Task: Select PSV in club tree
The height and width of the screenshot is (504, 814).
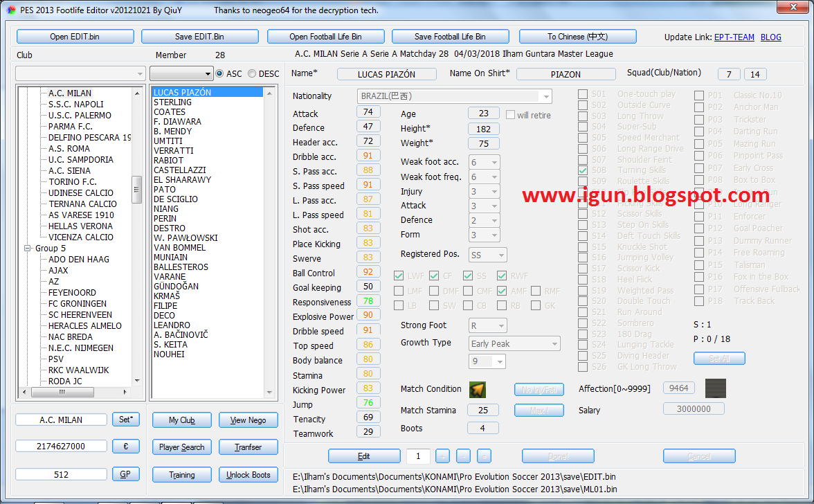Action: [x=56, y=359]
